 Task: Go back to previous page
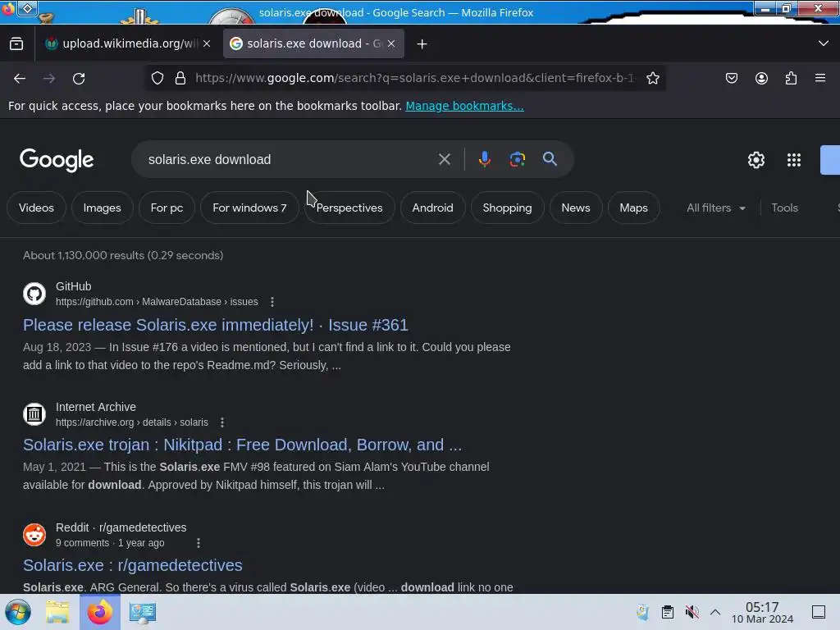20,78
